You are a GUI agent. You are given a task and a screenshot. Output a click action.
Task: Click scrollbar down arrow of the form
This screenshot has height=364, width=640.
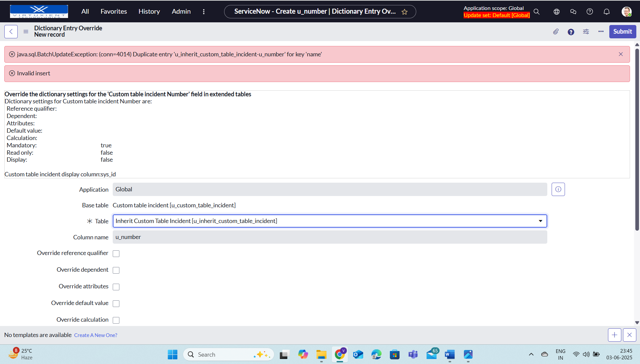point(637,323)
